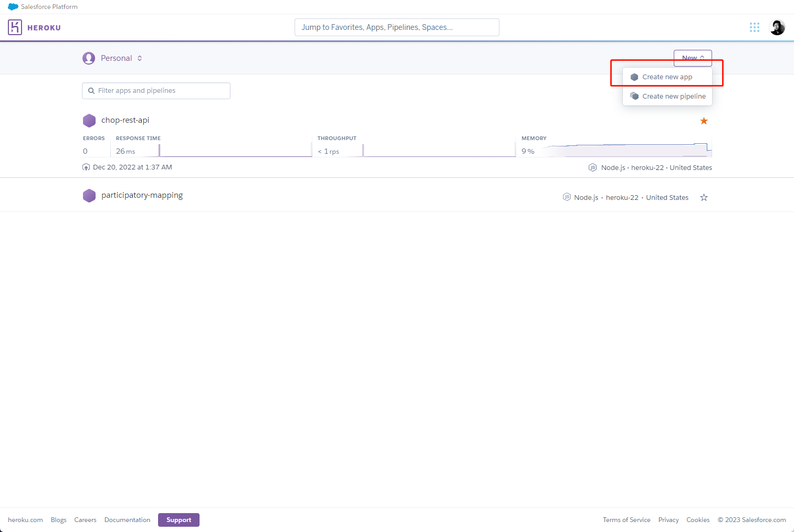Favorite participatory-mapping with the star outline
Image resolution: width=794 pixels, height=532 pixels.
(704, 198)
